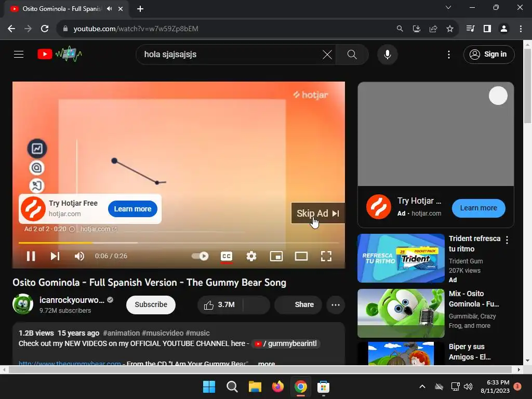Seek on the ad progress bar
Image resolution: width=532 pixels, height=399 pixels.
pyautogui.click(x=179, y=243)
